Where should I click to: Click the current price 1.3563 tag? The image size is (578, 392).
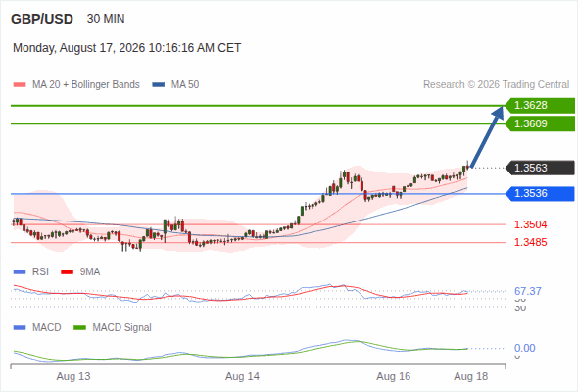540,168
